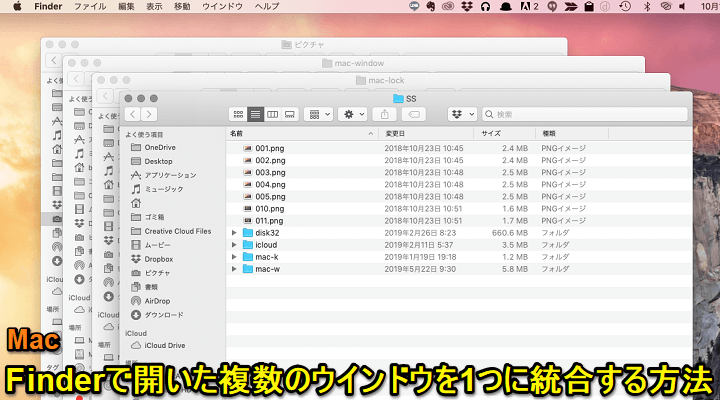
Task: Click the Dropbox menu bar icon
Action: click(x=467, y=6)
